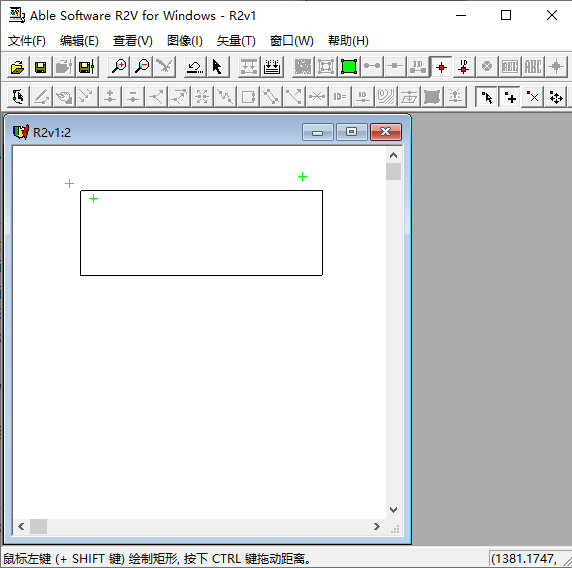The height and width of the screenshot is (568, 572).
Task: Select the zoom out magnifier tool
Action: tap(142, 67)
